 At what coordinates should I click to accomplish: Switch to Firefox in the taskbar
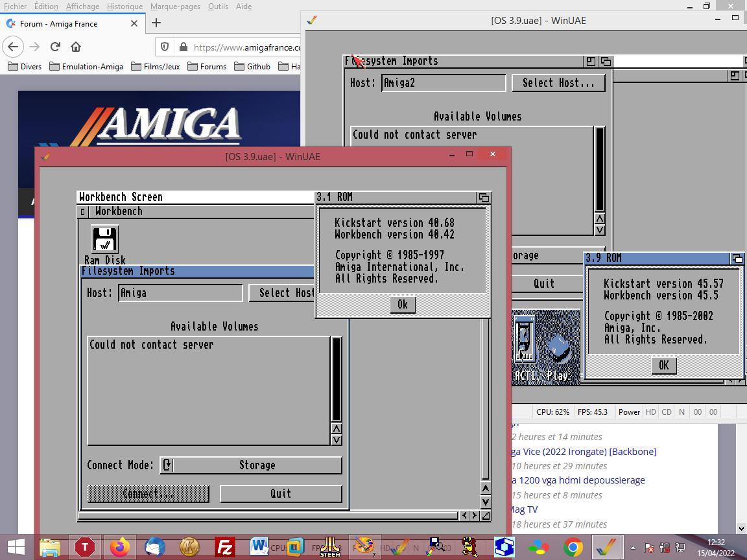119,547
